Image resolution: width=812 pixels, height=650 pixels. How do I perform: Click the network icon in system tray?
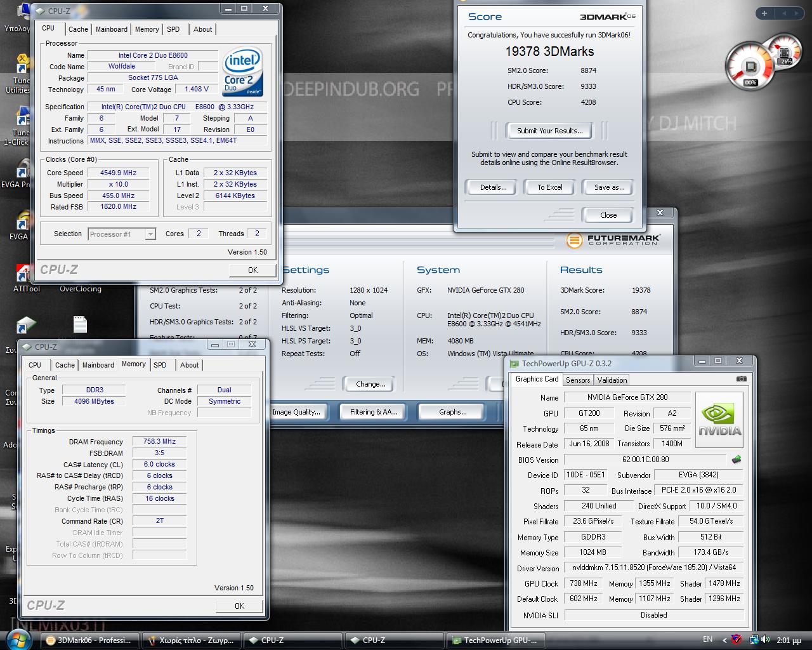tap(754, 640)
